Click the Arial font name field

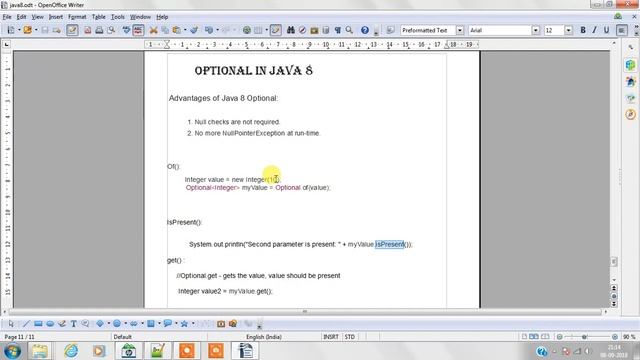point(500,30)
